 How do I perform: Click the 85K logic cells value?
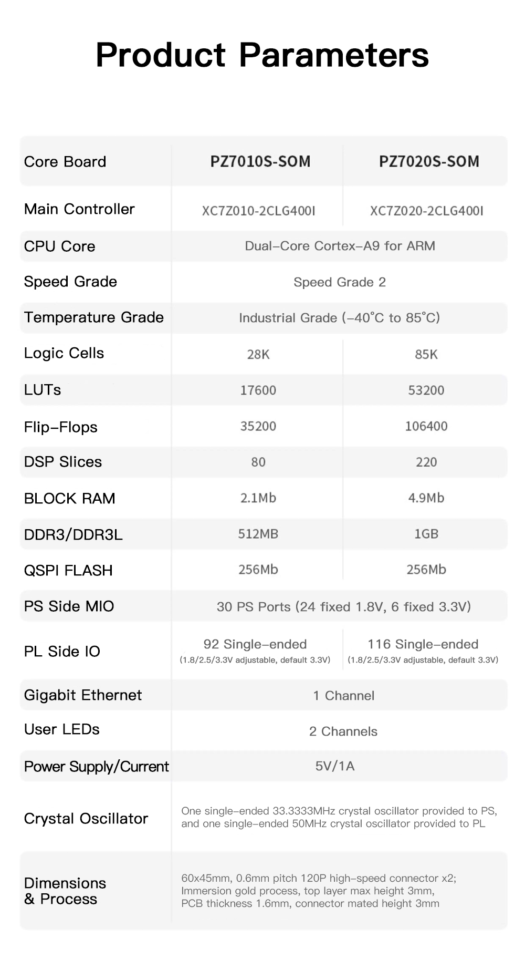[x=426, y=355]
